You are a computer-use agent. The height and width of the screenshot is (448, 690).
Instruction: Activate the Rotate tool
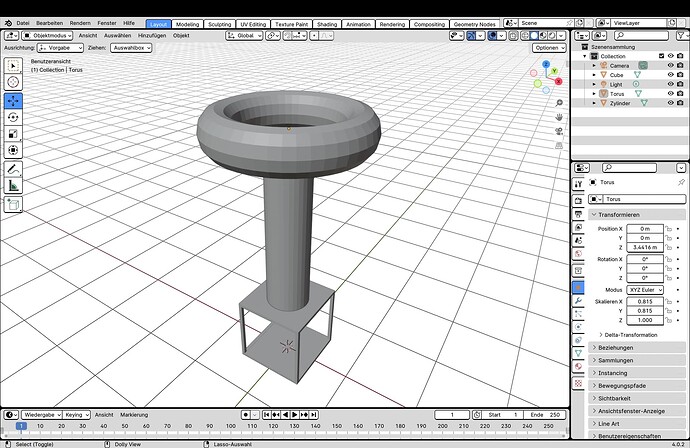coord(13,117)
